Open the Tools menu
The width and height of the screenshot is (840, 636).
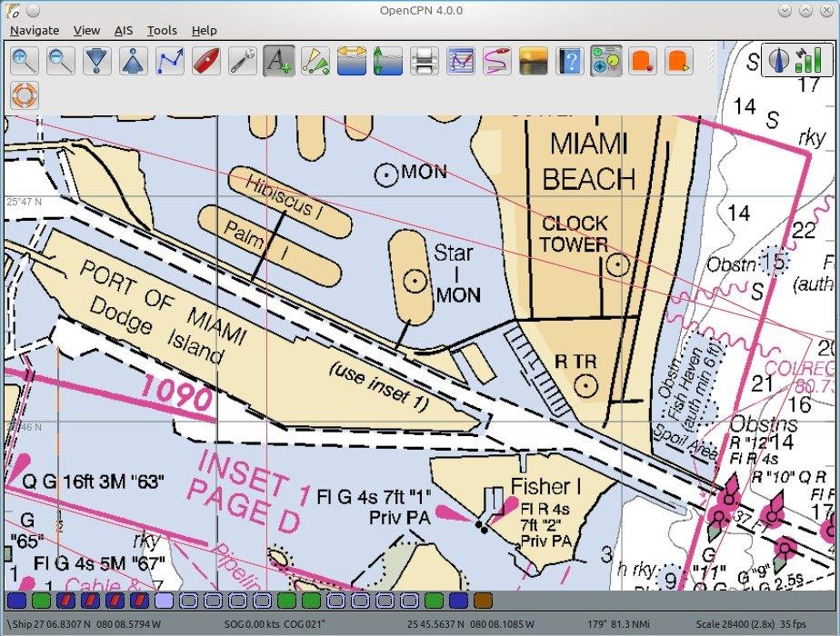163,31
